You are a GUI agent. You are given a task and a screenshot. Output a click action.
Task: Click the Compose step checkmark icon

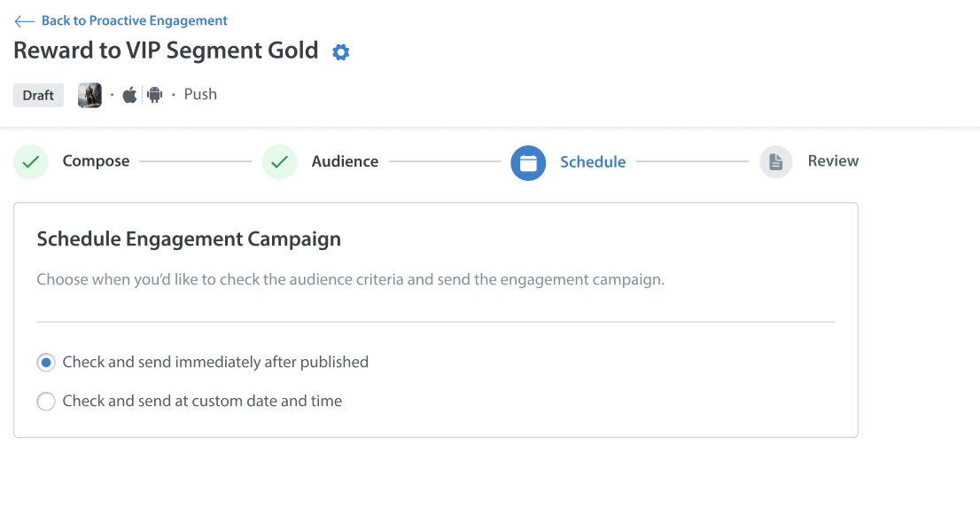tap(31, 162)
